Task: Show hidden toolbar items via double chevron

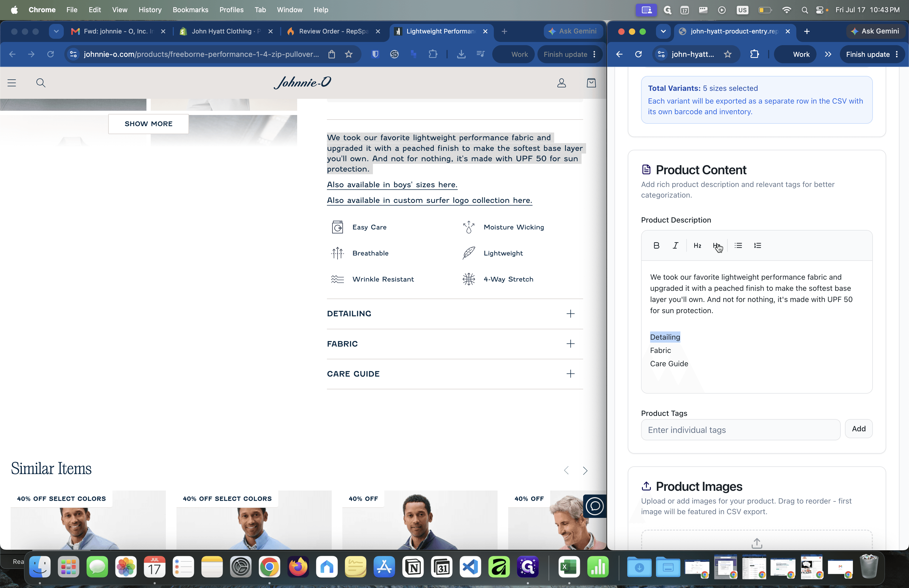Action: 828,54
